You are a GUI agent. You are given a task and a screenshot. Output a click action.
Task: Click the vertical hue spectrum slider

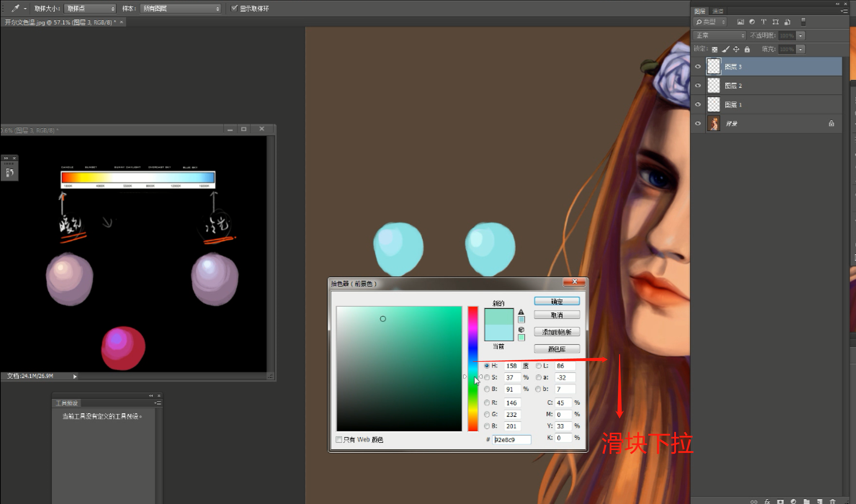tap(472, 369)
